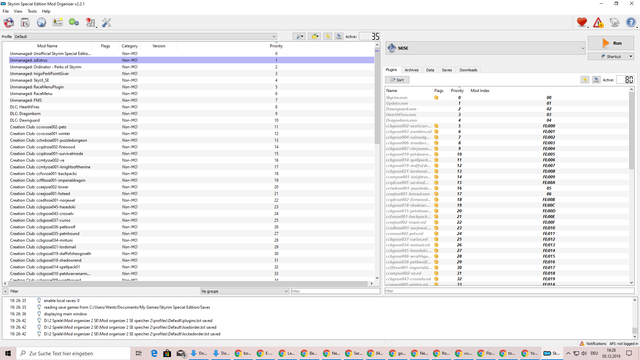
Task: Open Nexus globe icon in toolbar
Action: (41, 22)
